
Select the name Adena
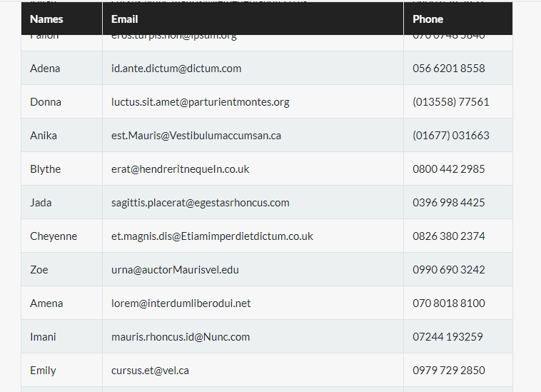(x=45, y=69)
